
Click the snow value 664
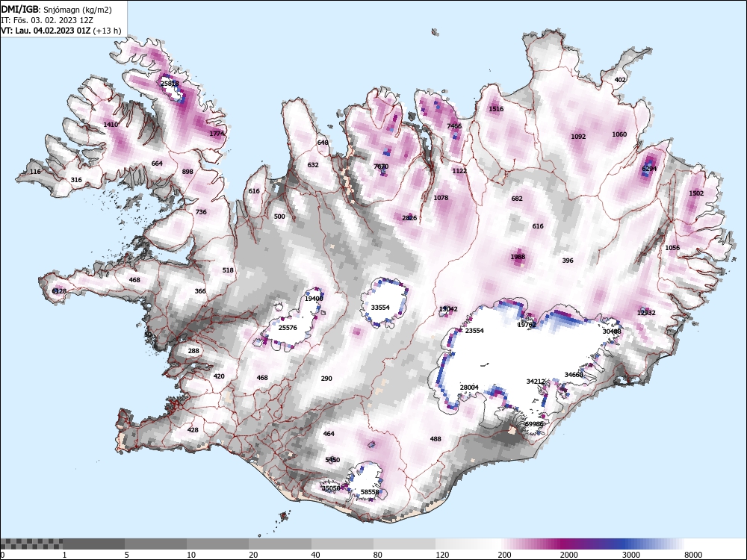pos(157,164)
